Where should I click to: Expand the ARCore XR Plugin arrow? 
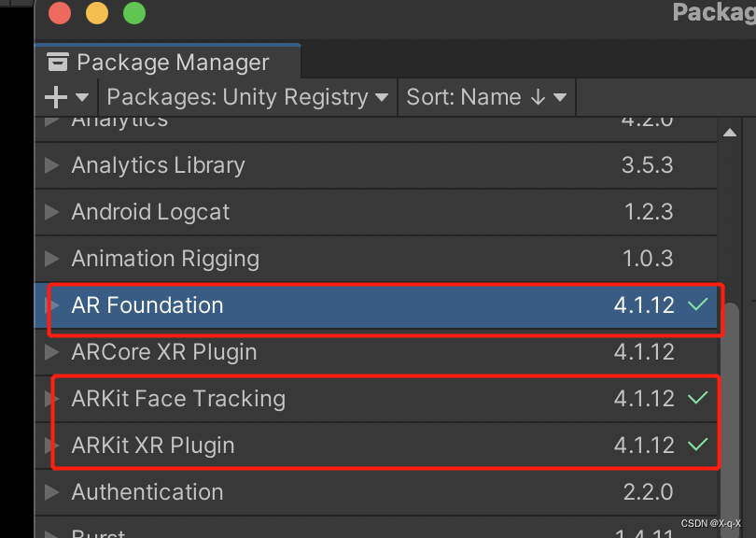point(51,352)
